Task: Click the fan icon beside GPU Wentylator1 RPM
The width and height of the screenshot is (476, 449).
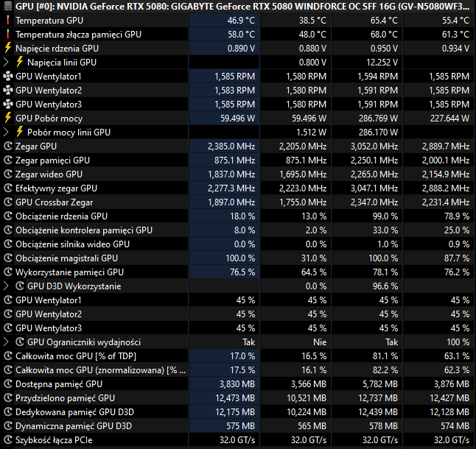Action: click(x=8, y=76)
